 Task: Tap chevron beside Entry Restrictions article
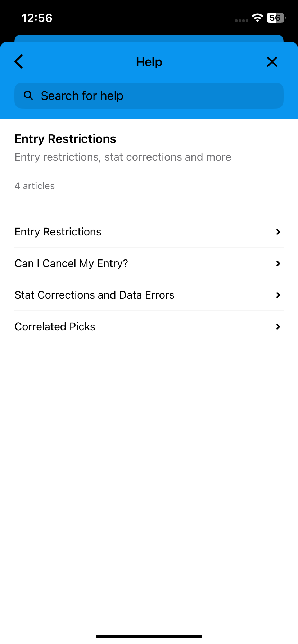coord(278,232)
